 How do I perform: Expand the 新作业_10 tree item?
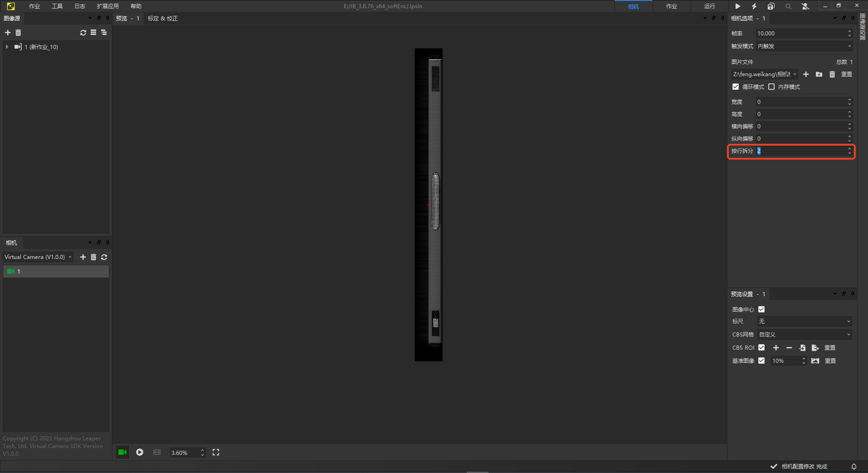coord(7,47)
